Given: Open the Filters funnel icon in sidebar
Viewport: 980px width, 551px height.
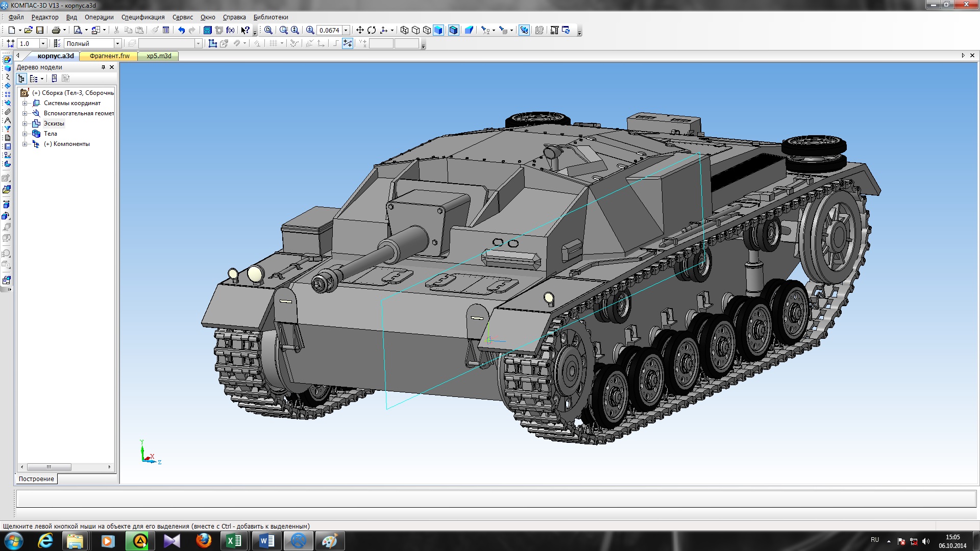Looking at the screenshot, I should [x=8, y=129].
